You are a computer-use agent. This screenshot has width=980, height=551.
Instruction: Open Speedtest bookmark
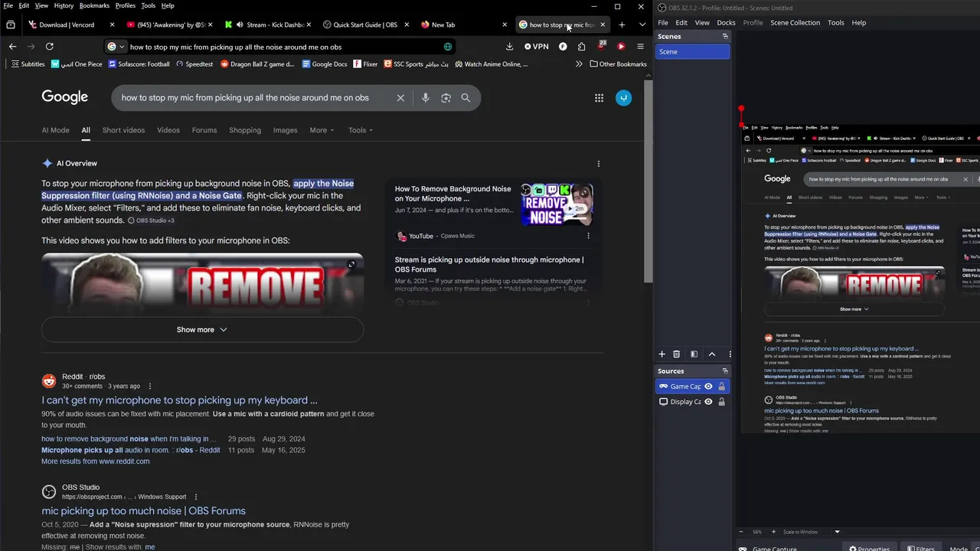tap(194, 64)
